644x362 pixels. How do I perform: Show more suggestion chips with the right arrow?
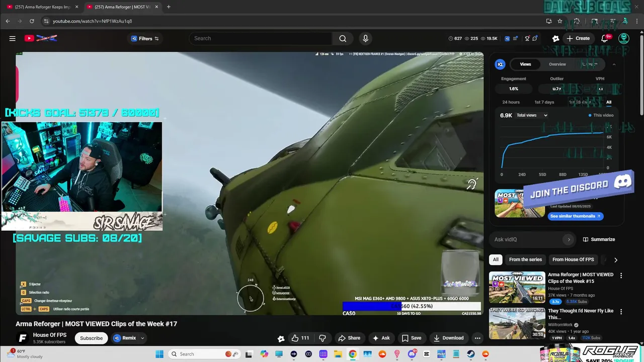click(615, 260)
